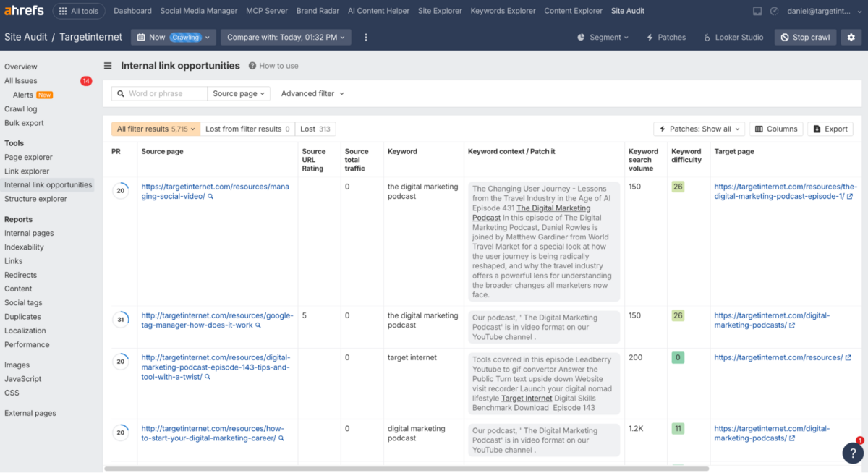Open Crawl log
Screen dimensions: 868x473
21,109
